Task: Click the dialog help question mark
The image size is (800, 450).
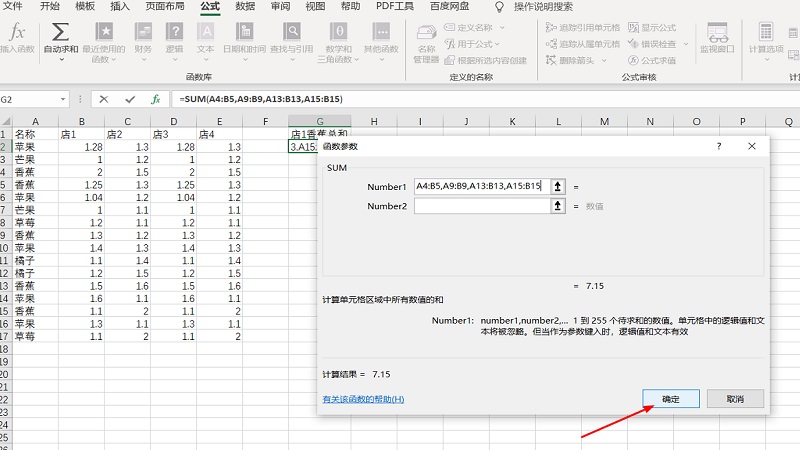Action: pos(718,146)
